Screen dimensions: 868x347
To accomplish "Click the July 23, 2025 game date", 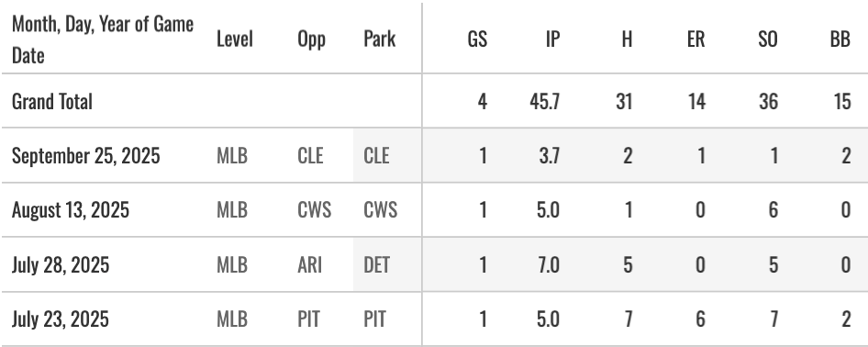I will [61, 319].
